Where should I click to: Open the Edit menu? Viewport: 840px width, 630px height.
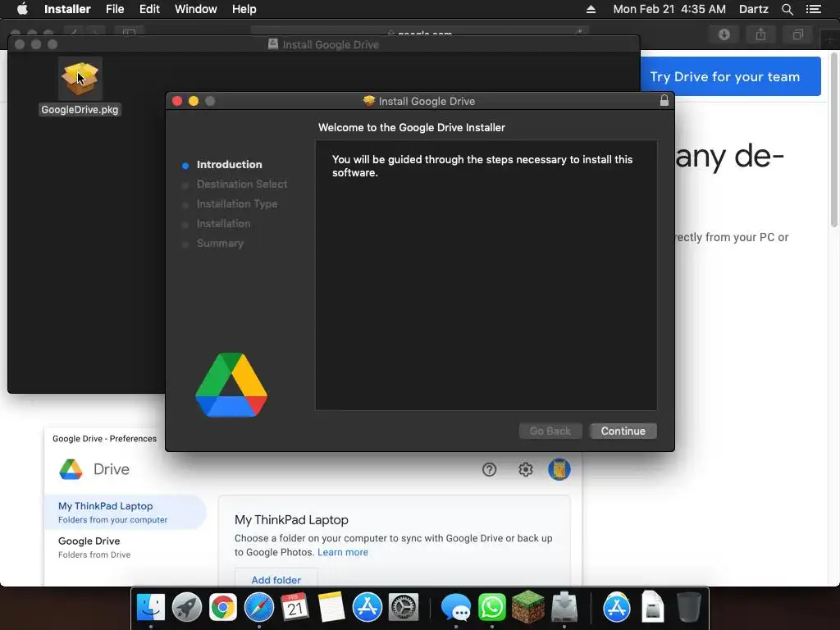tap(149, 9)
